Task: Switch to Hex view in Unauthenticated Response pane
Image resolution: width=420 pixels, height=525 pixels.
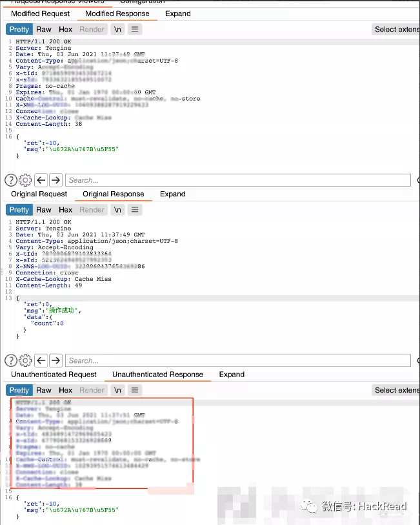Action: tap(66, 391)
